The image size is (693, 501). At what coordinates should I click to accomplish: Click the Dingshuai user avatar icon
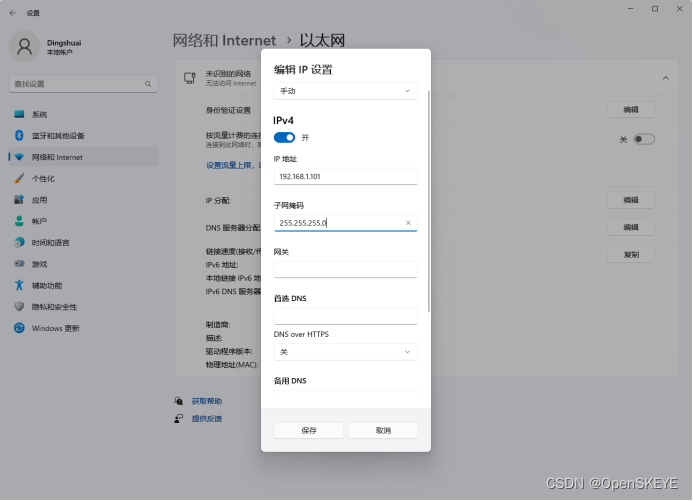pos(25,46)
